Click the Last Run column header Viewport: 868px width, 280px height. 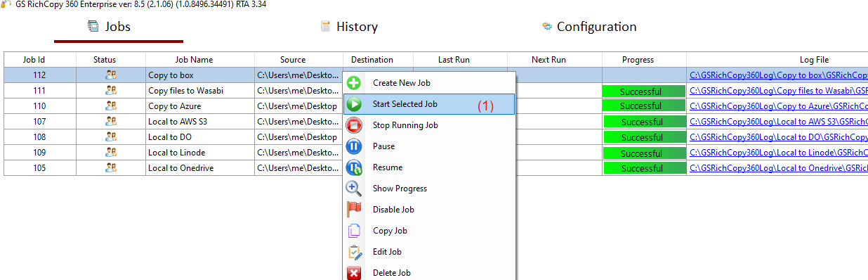click(460, 59)
